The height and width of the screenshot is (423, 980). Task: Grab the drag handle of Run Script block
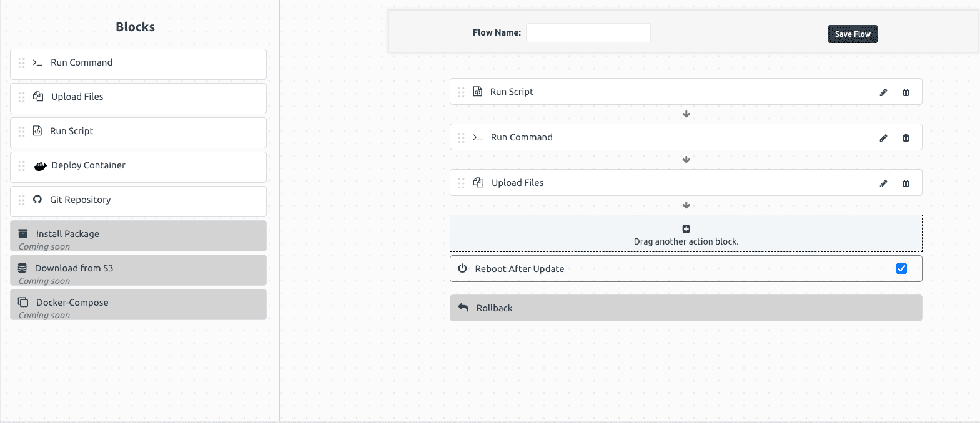tap(22, 132)
